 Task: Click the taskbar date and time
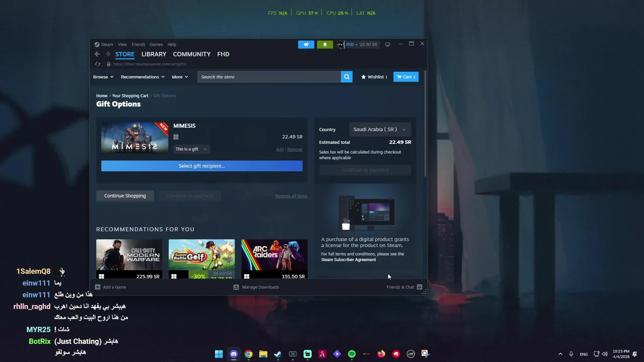coord(621,354)
